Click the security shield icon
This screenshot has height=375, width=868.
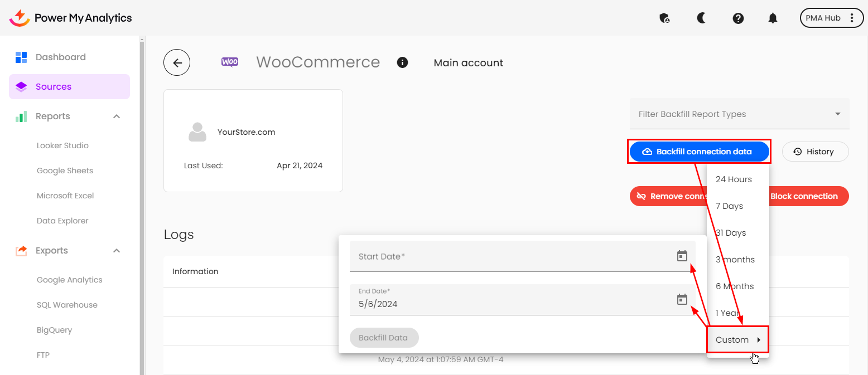[x=664, y=18]
